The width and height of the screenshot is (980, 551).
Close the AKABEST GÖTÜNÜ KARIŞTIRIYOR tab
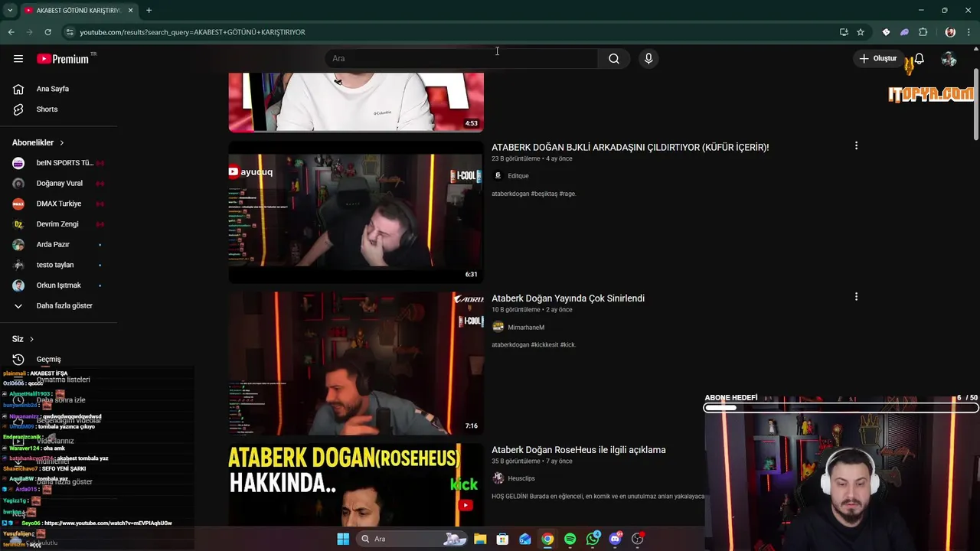pos(131,10)
